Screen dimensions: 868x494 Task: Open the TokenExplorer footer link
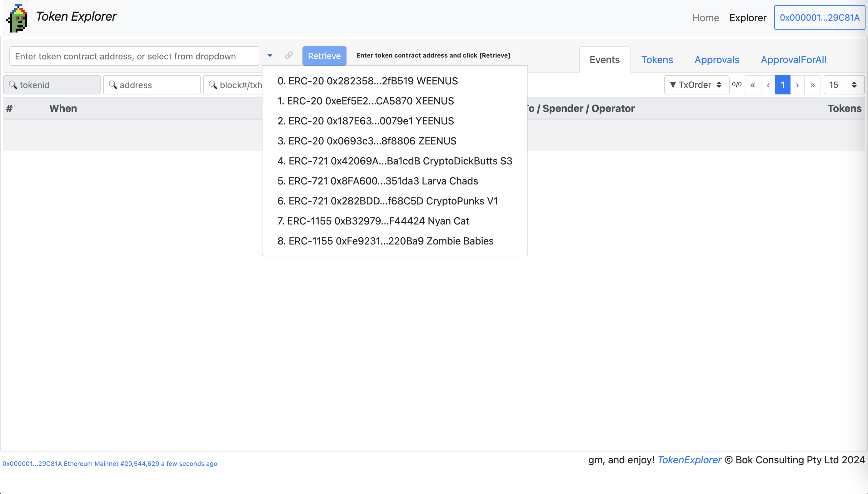[689, 460]
